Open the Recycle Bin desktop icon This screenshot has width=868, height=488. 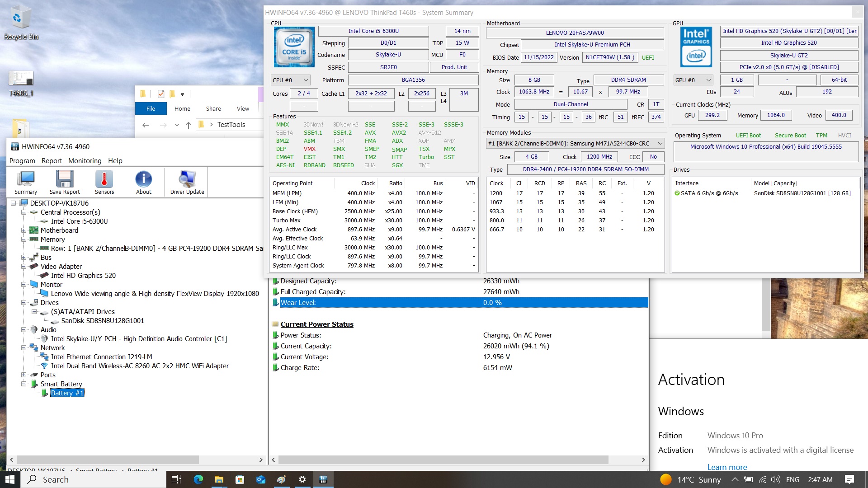tap(21, 23)
